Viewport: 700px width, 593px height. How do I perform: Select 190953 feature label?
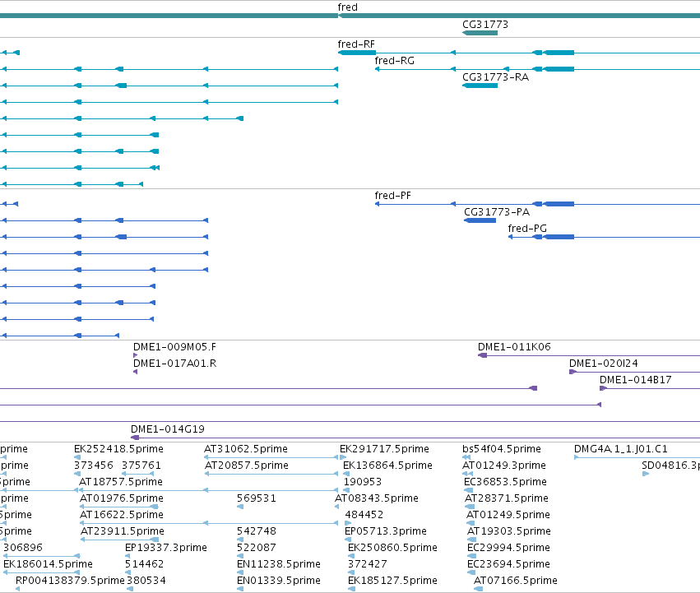[x=363, y=482]
